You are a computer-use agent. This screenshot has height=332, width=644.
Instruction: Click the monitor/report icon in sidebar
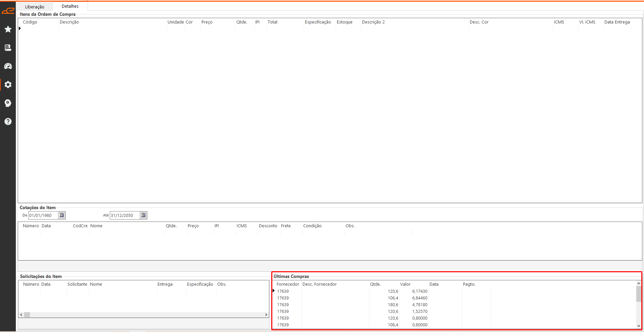[x=8, y=48]
